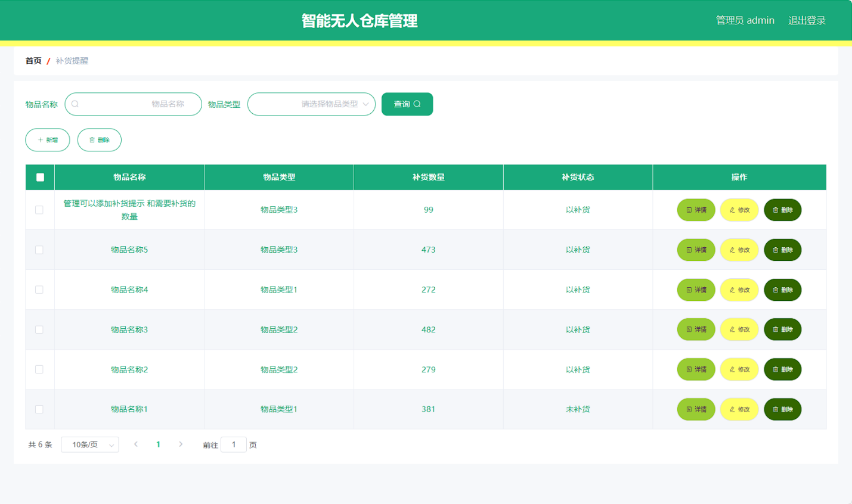Image resolution: width=852 pixels, height=504 pixels.
Task: Click the name cell 物品名称1
Action: point(129,409)
